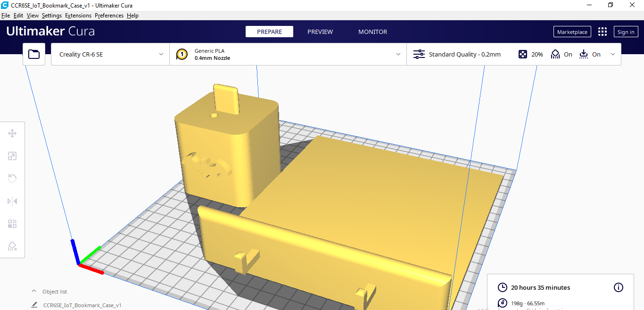
Task: Open the Extensions menu
Action: [78, 15]
